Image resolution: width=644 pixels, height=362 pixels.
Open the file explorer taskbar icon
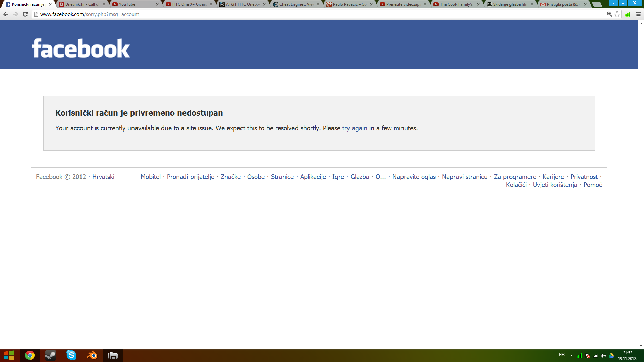113,355
